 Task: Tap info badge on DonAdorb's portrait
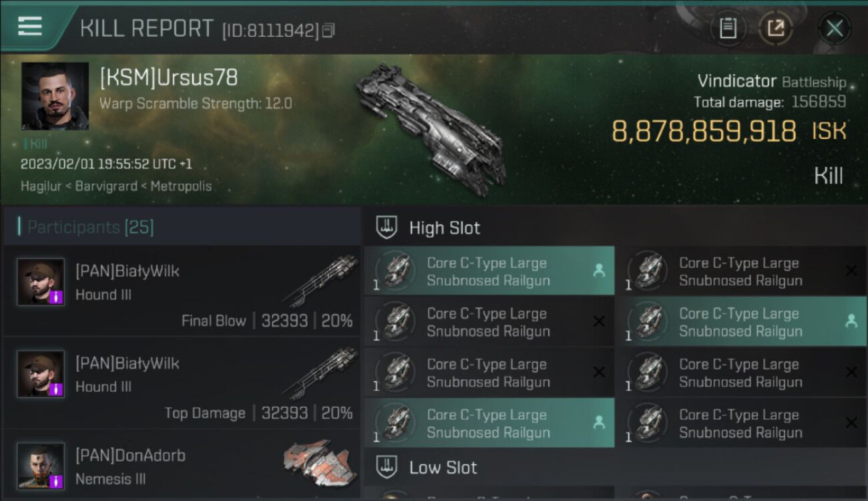[x=57, y=480]
